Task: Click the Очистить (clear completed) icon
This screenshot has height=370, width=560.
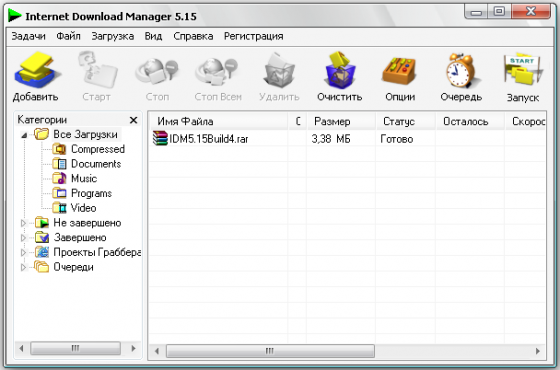Action: pyautogui.click(x=340, y=71)
